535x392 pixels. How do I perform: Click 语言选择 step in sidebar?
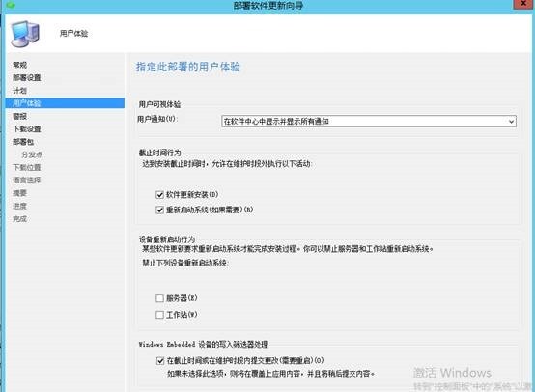click(x=27, y=181)
